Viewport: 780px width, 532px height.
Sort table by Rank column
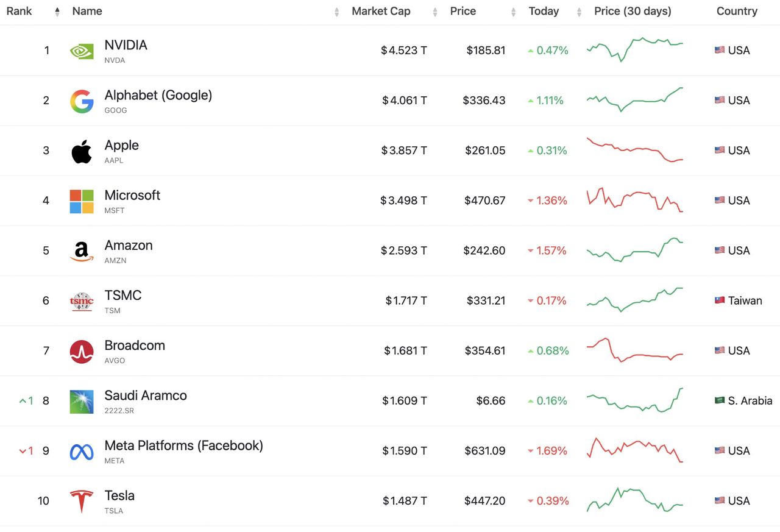click(x=19, y=11)
